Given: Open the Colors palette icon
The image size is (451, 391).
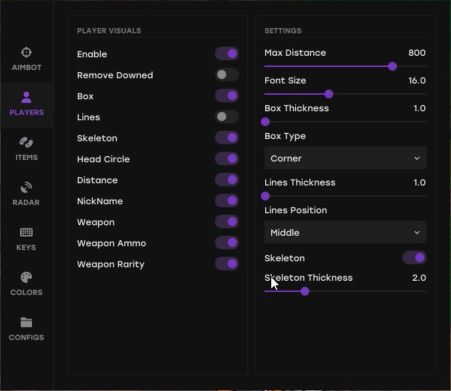Looking at the screenshot, I should [26, 277].
